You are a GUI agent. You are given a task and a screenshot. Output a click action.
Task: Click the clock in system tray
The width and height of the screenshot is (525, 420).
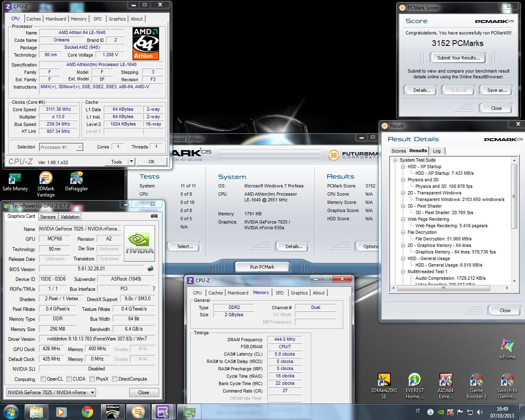(x=502, y=412)
